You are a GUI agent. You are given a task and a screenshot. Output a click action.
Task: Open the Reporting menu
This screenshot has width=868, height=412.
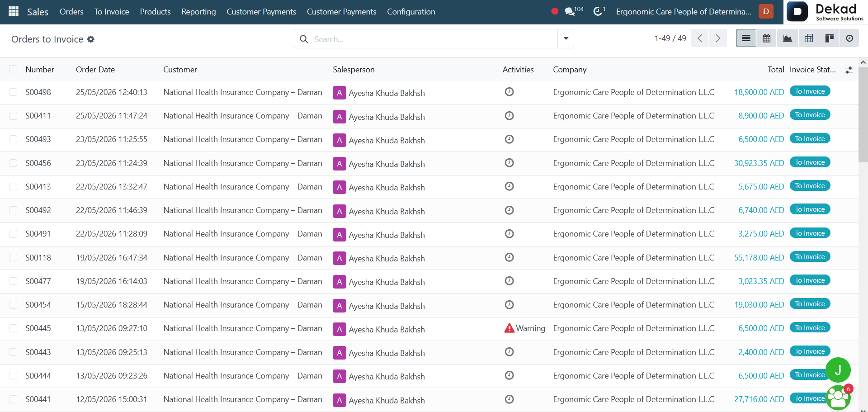198,12
